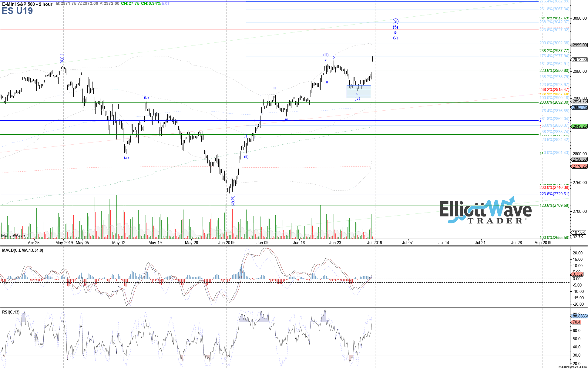The height and width of the screenshot is (369, 588).
Task: Click the bold (5) wave target label
Action: (x=395, y=27)
